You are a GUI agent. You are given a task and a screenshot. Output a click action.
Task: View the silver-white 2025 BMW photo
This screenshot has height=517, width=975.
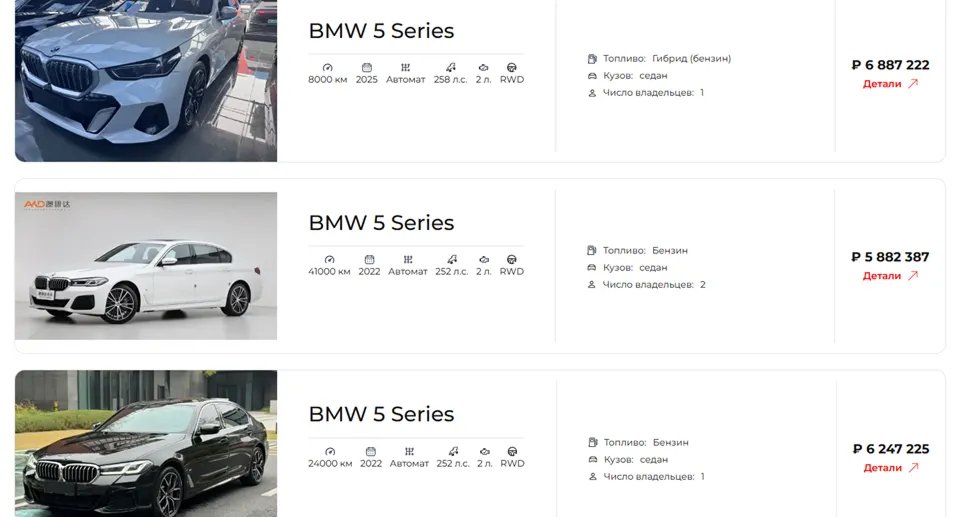[x=146, y=81]
